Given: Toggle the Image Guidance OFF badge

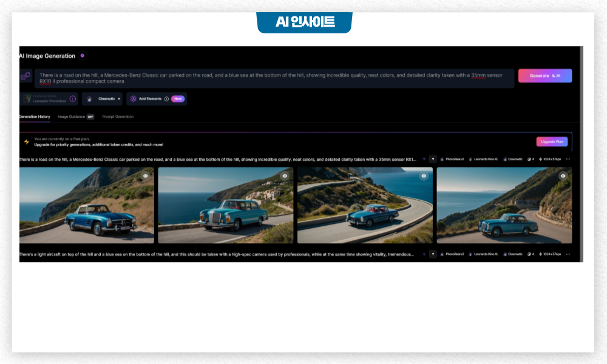Looking at the screenshot, I should 90,117.
